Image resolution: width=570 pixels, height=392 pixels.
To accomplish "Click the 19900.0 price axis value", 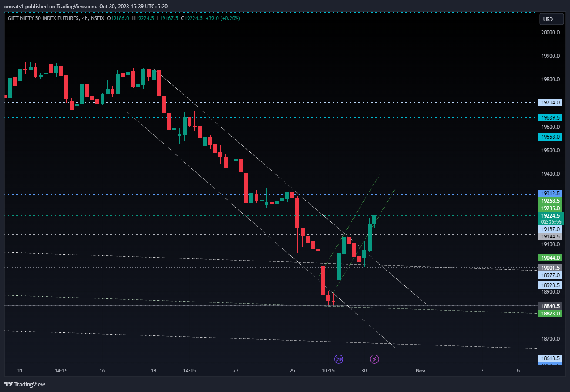I will pyautogui.click(x=550, y=56).
